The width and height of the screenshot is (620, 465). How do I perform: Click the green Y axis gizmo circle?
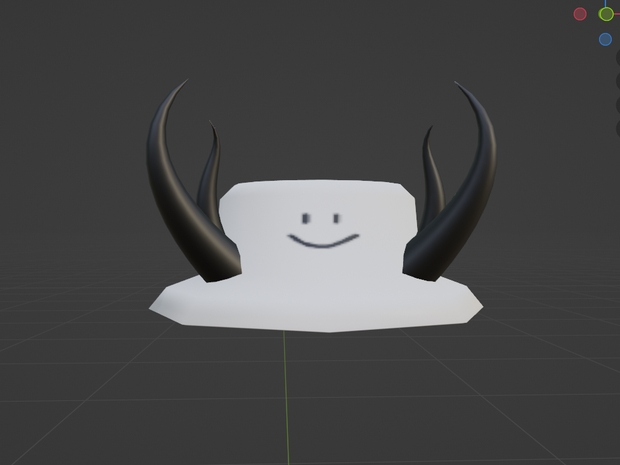pos(606,14)
